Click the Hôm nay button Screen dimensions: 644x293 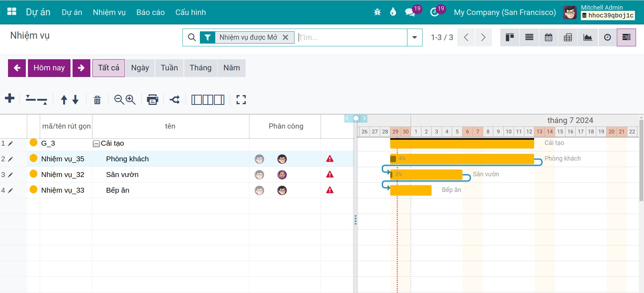49,68
